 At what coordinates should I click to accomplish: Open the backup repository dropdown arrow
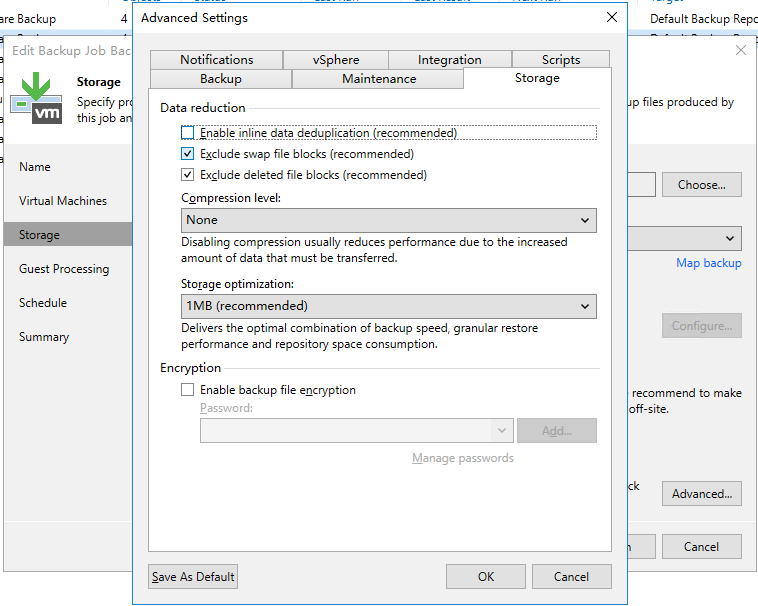(730, 238)
